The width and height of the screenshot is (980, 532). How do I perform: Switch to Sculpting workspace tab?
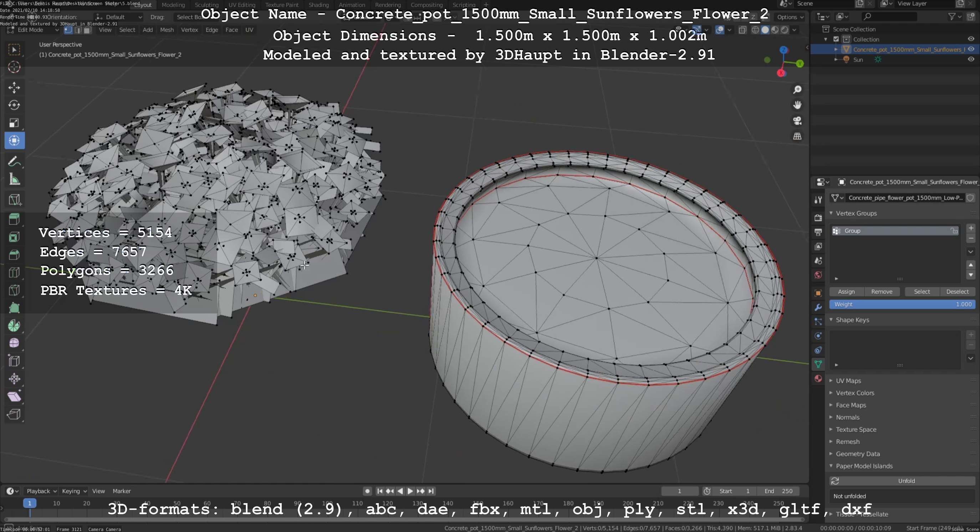pyautogui.click(x=206, y=5)
